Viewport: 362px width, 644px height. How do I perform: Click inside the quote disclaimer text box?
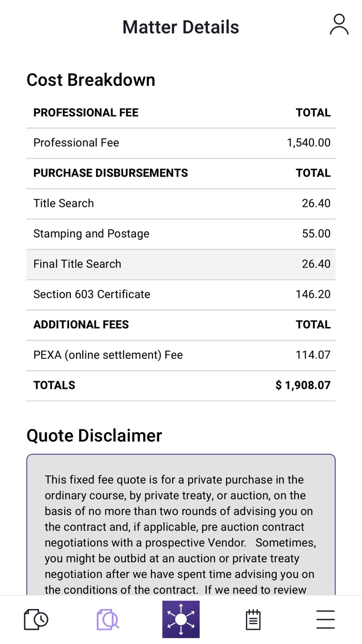pyautogui.click(x=181, y=533)
